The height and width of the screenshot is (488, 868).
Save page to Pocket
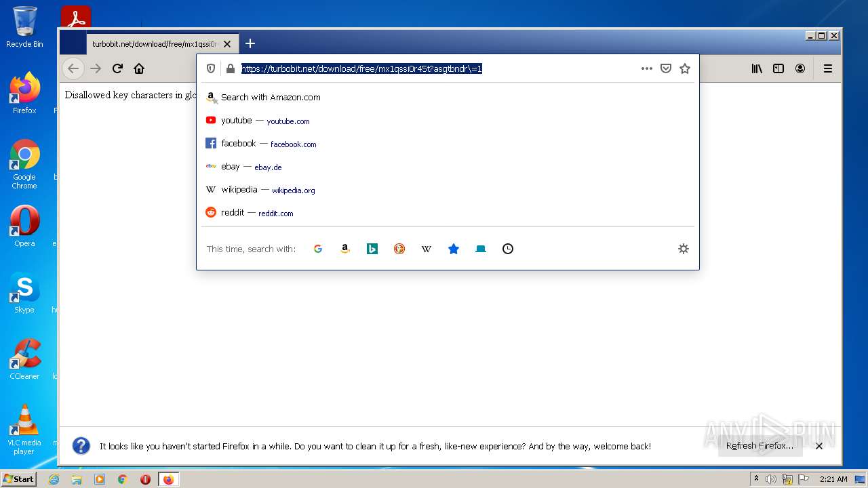[666, 68]
